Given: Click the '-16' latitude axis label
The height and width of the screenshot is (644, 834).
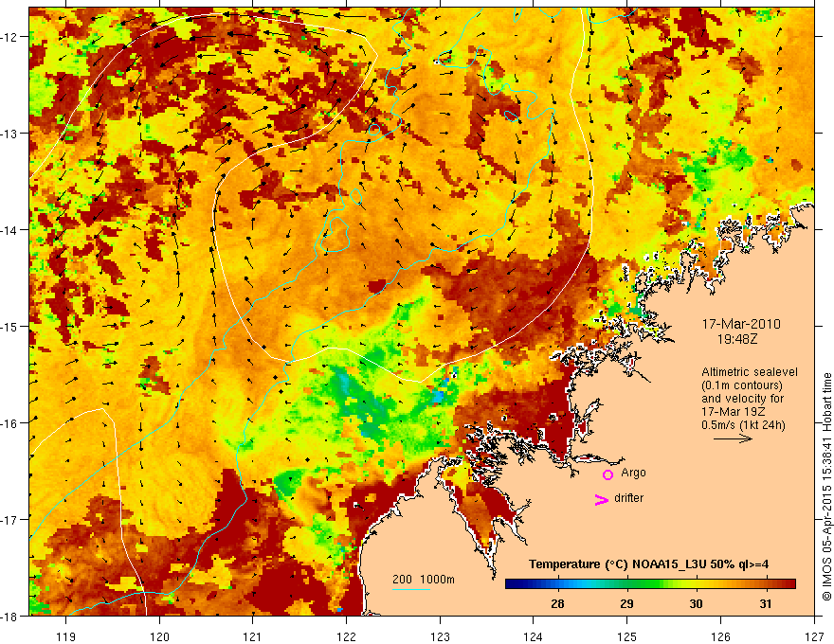Looking at the screenshot, I should tap(9, 423).
